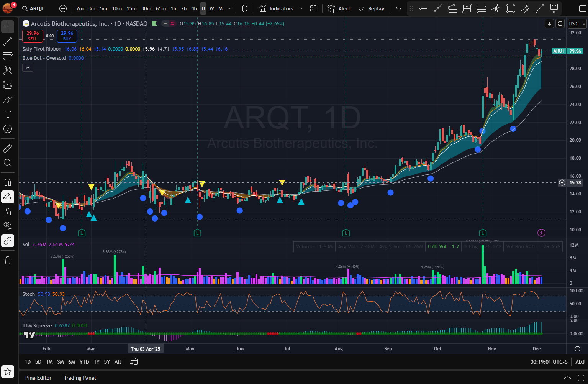The width and height of the screenshot is (588, 384).
Task: Click the earnings E marker near November
Action: coord(483,233)
